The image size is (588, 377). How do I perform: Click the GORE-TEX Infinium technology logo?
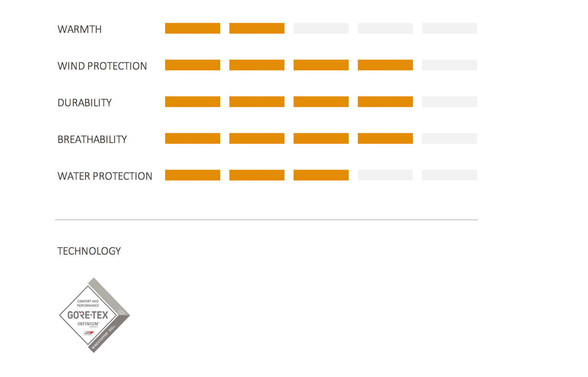tap(94, 315)
